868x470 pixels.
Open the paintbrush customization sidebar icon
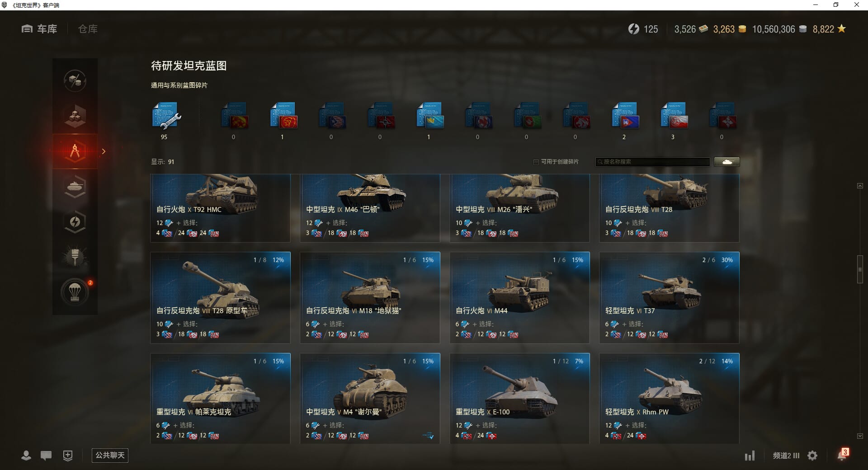coord(75,257)
